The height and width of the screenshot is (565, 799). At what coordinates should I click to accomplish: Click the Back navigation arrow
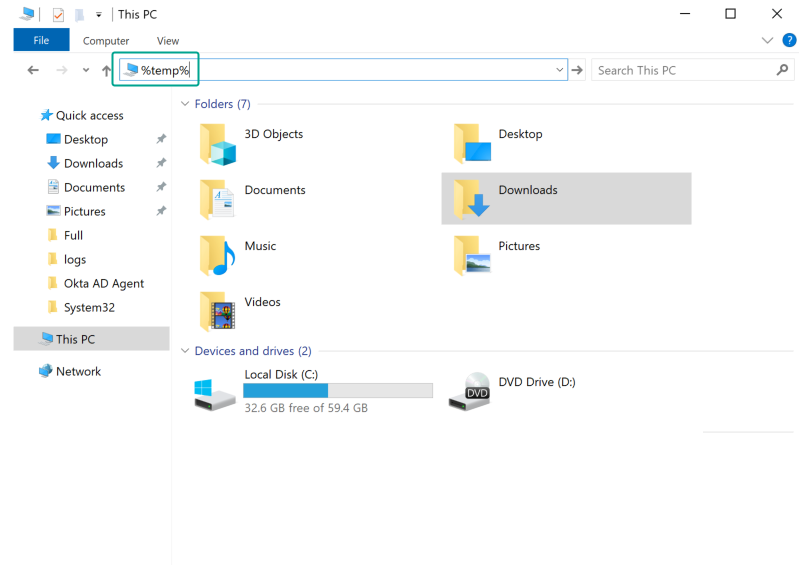pos(33,70)
